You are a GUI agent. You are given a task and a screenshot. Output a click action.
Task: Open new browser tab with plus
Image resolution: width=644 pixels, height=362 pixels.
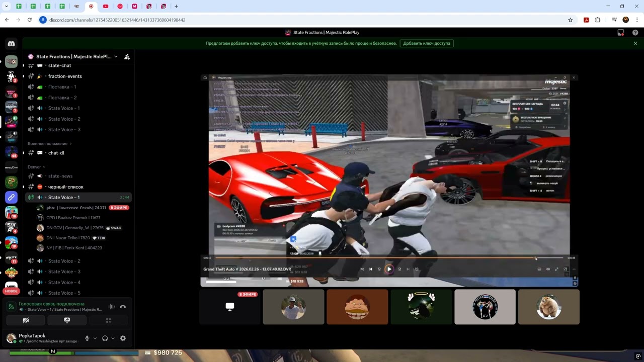176,6
